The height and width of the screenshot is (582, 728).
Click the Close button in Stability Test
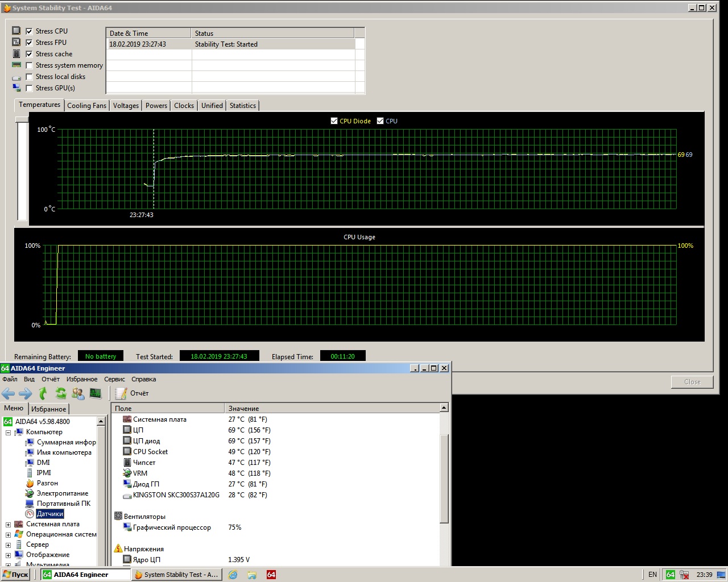[692, 382]
